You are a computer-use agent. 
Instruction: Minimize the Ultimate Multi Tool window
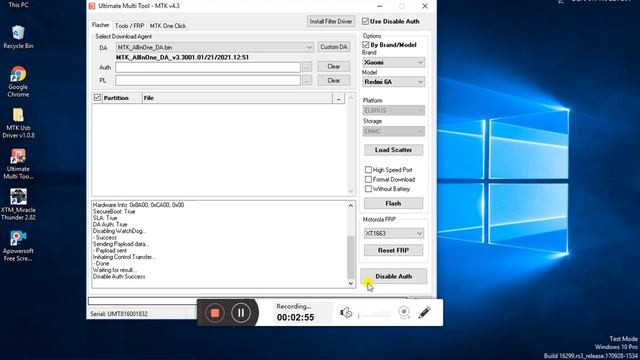(380, 6)
